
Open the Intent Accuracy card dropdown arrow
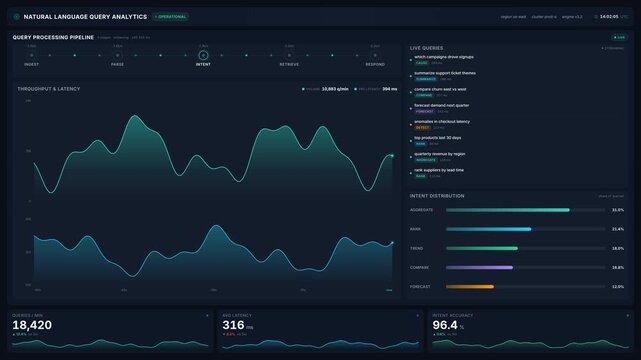[628, 315]
